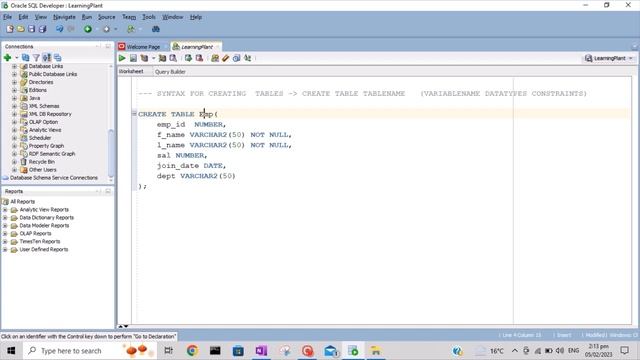Click the Refresh icon in Connections panel

[x=26, y=58]
